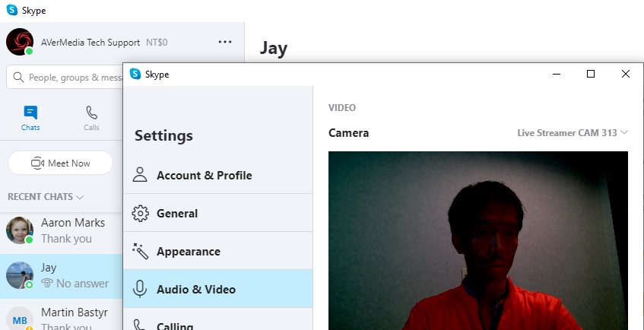Click the microphone icon beside Audio & Video

coord(140,289)
